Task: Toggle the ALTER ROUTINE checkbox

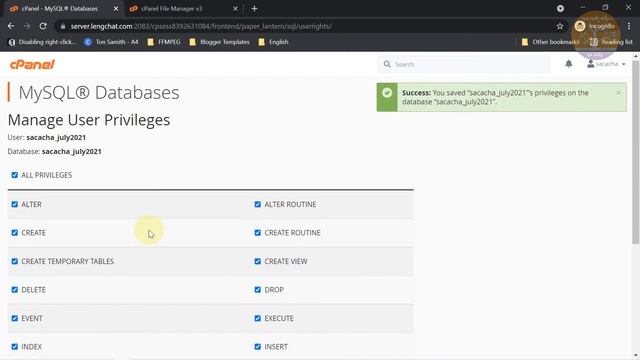Action: pyautogui.click(x=258, y=204)
